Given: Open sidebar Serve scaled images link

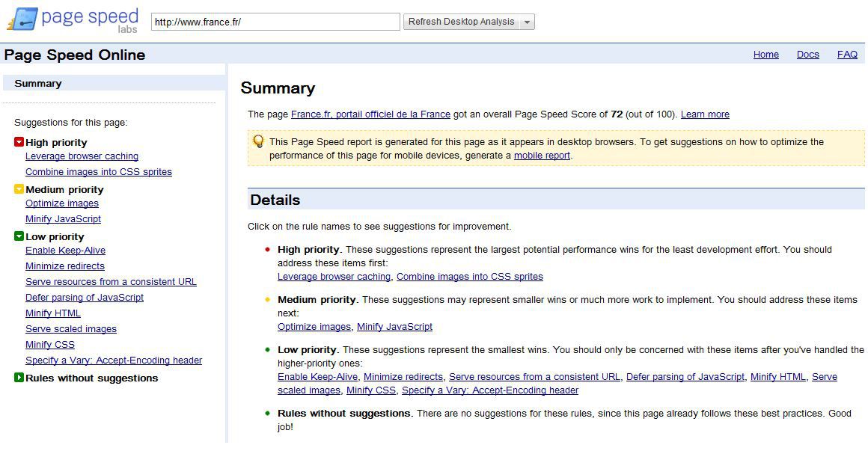Looking at the screenshot, I should tap(71, 328).
